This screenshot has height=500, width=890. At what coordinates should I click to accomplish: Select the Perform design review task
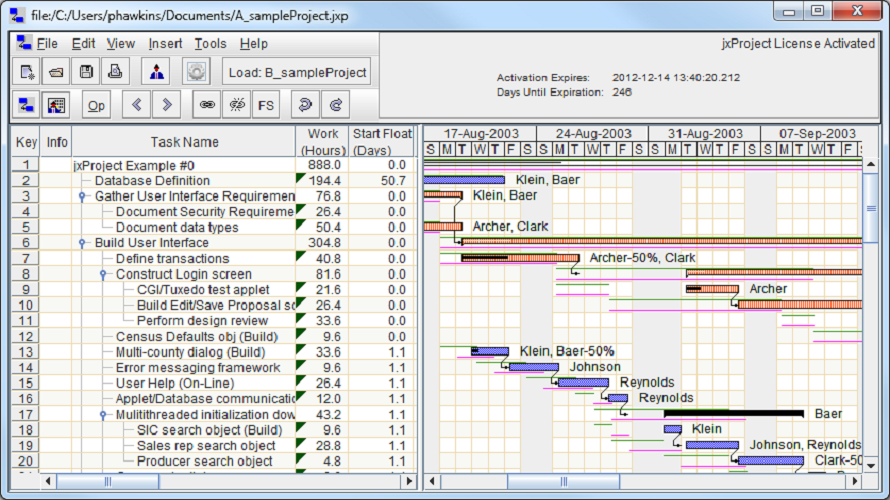click(x=202, y=321)
